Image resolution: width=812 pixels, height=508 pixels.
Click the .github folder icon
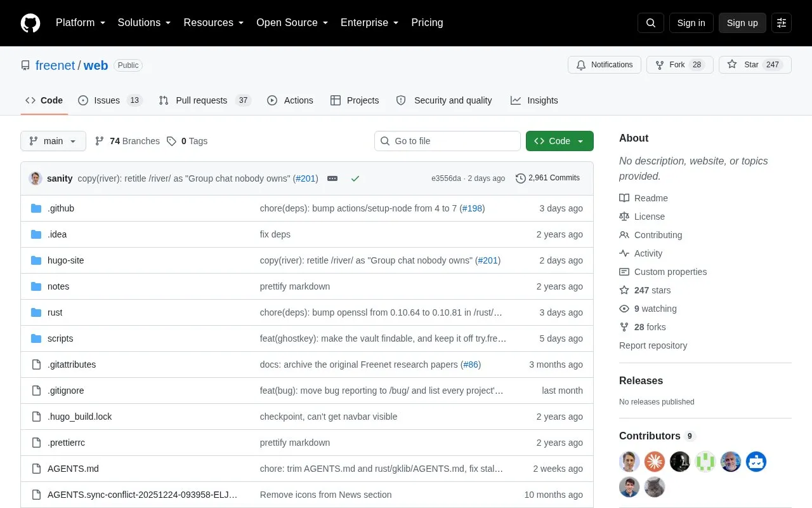pos(36,208)
